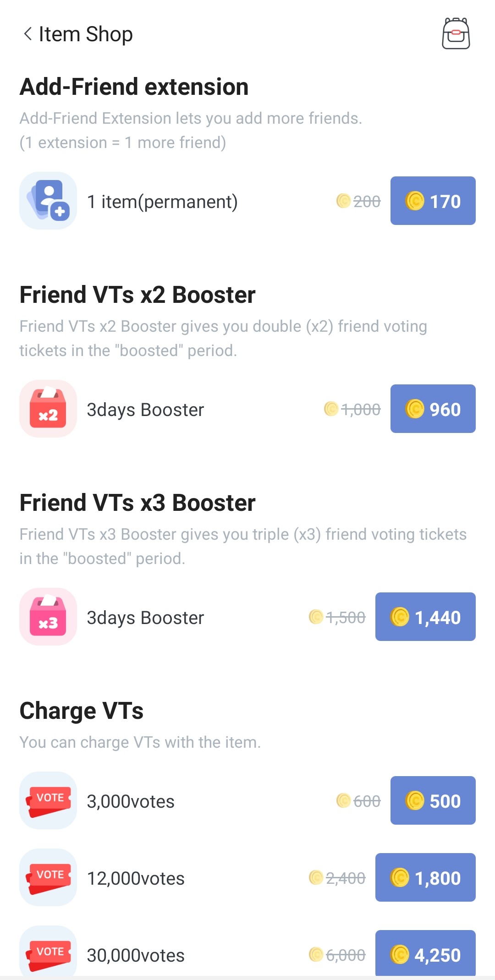Open the backpack inventory icon
The height and width of the screenshot is (980, 495).
click(x=456, y=33)
